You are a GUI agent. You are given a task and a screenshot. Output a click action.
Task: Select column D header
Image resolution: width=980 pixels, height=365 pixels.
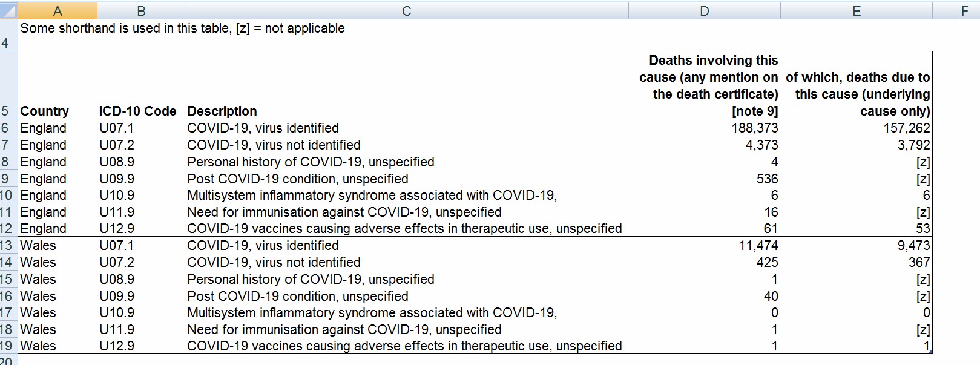click(705, 10)
